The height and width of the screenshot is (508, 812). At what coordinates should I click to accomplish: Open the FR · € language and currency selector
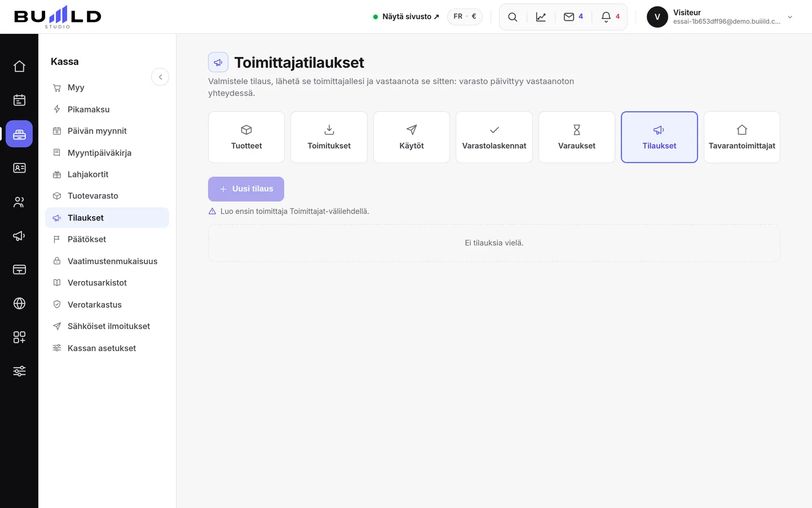465,16
